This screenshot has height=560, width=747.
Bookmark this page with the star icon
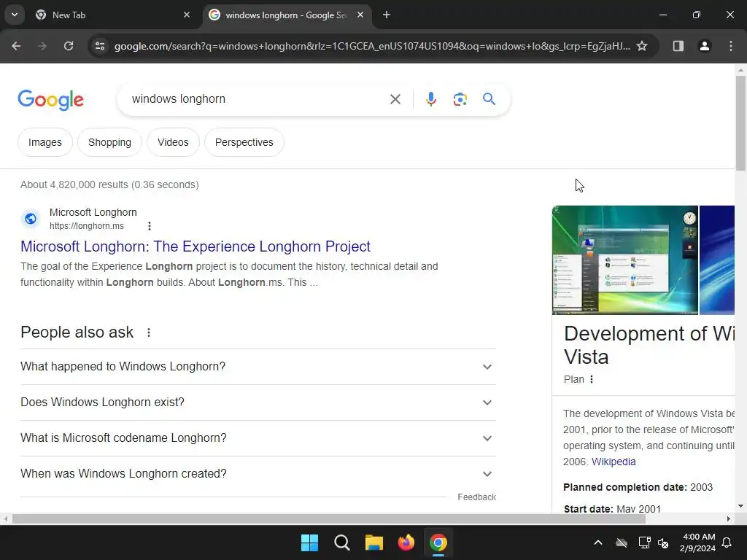[642, 46]
